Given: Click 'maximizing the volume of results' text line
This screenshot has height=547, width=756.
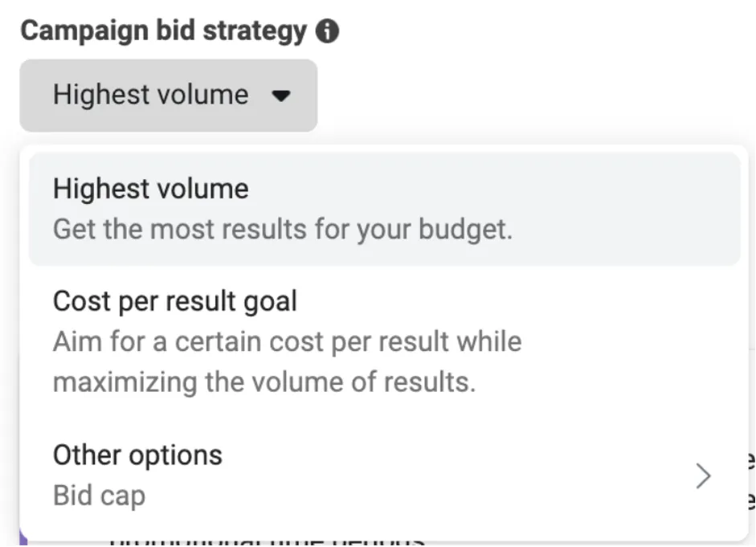Looking at the screenshot, I should tap(265, 382).
